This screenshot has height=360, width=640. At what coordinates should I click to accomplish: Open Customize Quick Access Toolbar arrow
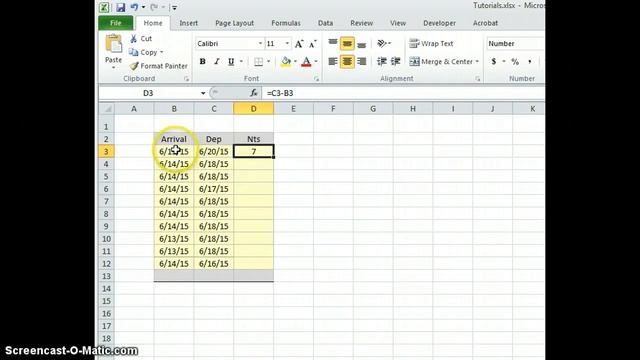click(174, 7)
